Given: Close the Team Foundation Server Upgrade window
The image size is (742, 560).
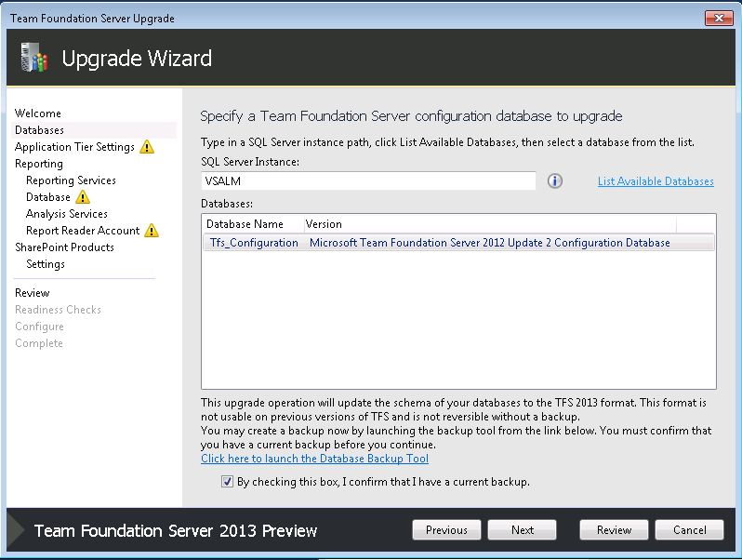Looking at the screenshot, I should coord(719,18).
